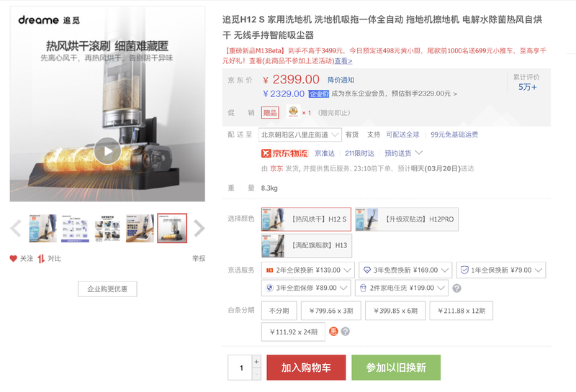Click the gift item image icon
This screenshot has height=392, width=576.
pyautogui.click(x=293, y=112)
